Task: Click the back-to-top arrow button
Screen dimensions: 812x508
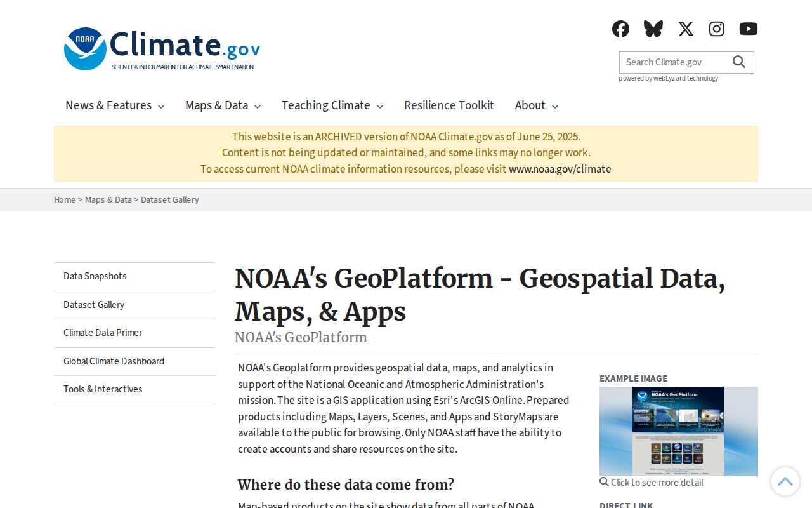Action: (x=785, y=481)
